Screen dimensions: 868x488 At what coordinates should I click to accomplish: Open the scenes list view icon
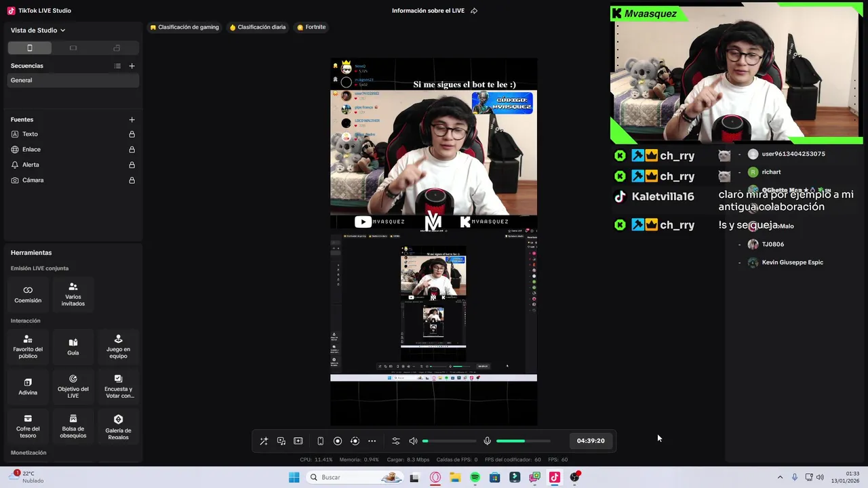tap(117, 66)
